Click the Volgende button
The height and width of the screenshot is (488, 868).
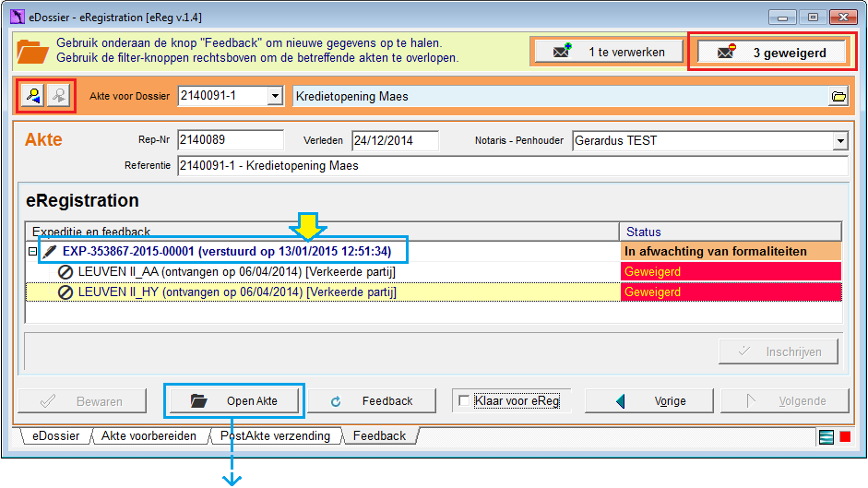[784, 401]
